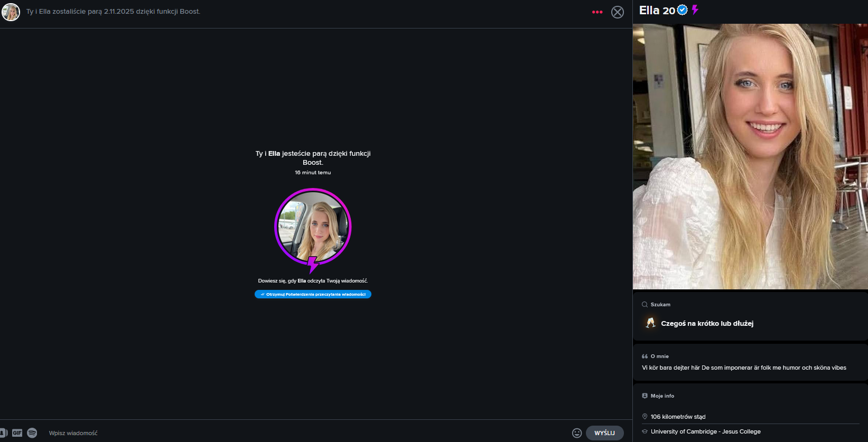Open Ella's circular photo in chat center
The height and width of the screenshot is (442, 868).
pyautogui.click(x=313, y=226)
